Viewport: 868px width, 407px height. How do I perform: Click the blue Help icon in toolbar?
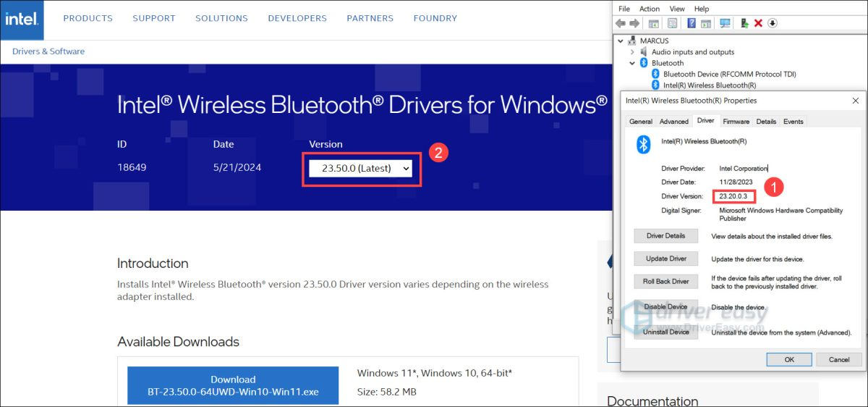click(691, 23)
